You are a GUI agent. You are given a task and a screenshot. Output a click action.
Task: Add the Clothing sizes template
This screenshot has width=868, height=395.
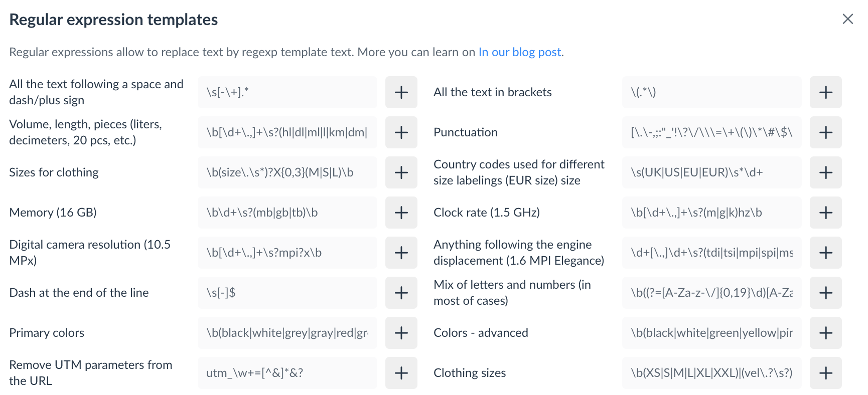pos(825,373)
